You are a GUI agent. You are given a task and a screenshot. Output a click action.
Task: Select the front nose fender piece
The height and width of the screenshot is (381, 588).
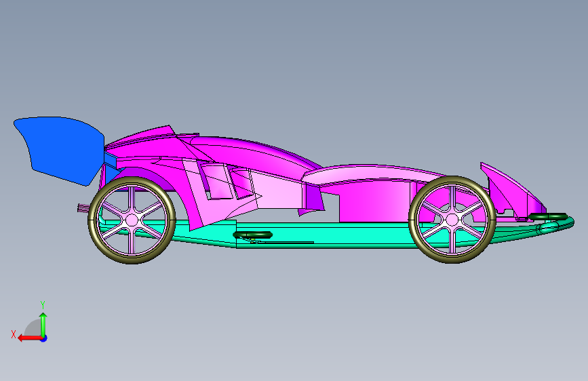click(x=513, y=193)
